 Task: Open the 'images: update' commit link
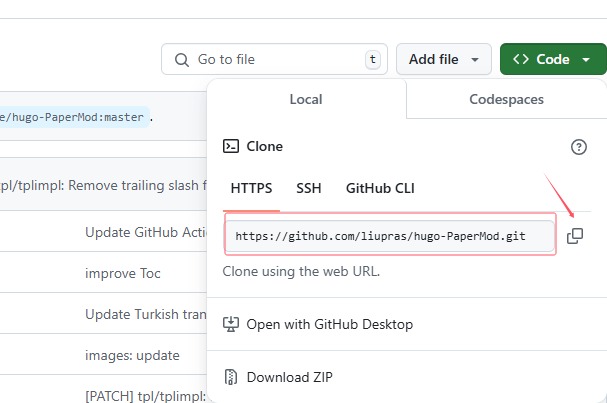(132, 355)
